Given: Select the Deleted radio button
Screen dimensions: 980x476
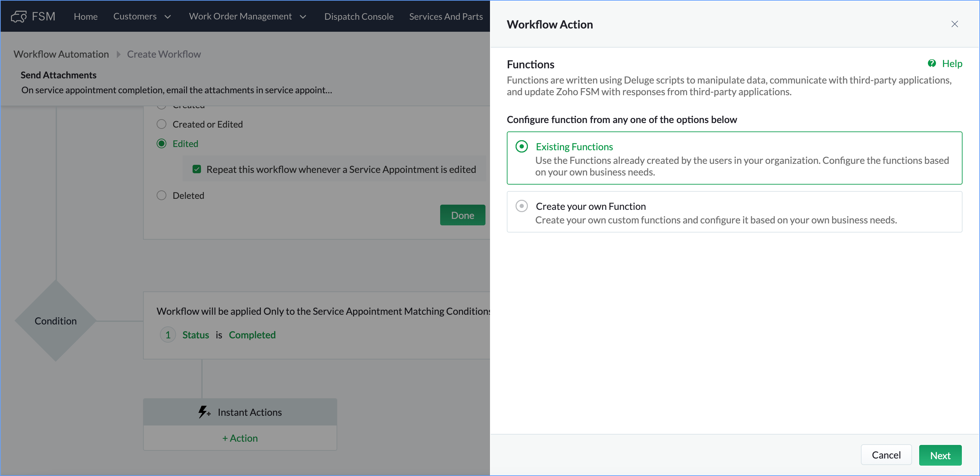Looking at the screenshot, I should pos(162,196).
